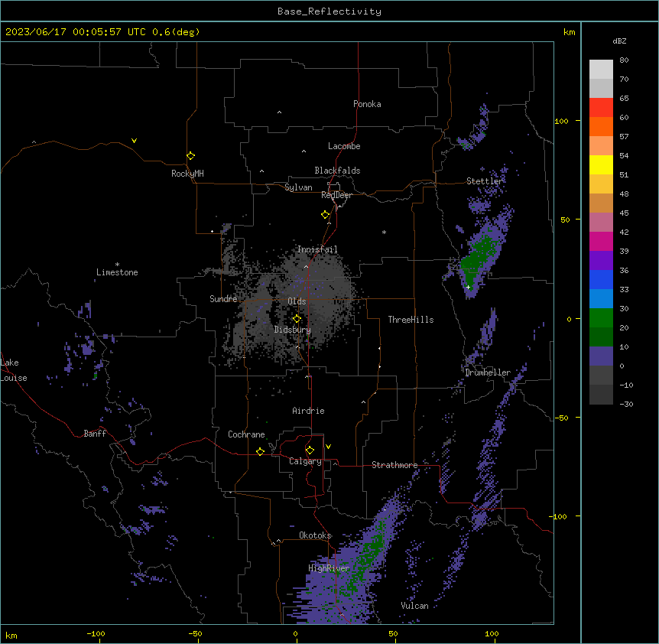Click the Sylvan label
Image resolution: width=659 pixels, height=644 pixels.
pyautogui.click(x=298, y=187)
